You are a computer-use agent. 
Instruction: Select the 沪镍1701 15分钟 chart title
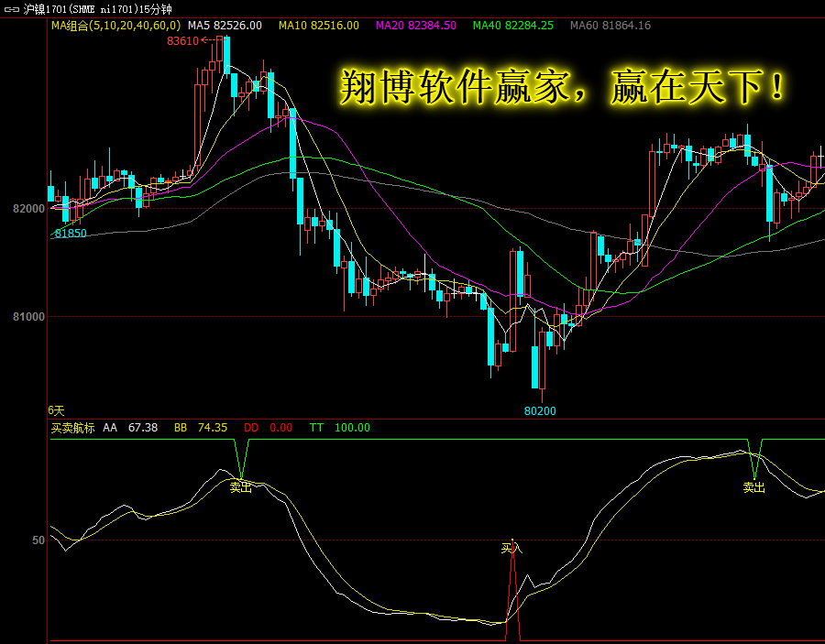coord(97,9)
